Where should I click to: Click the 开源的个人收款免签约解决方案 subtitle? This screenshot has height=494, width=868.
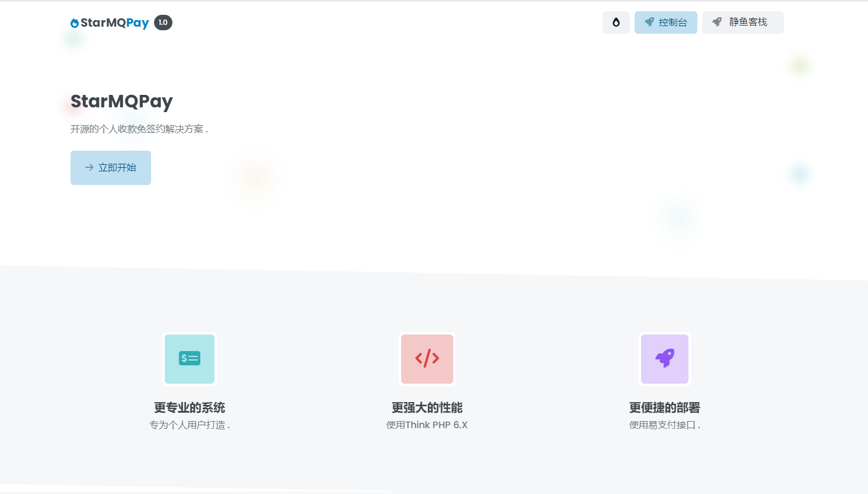coord(139,129)
